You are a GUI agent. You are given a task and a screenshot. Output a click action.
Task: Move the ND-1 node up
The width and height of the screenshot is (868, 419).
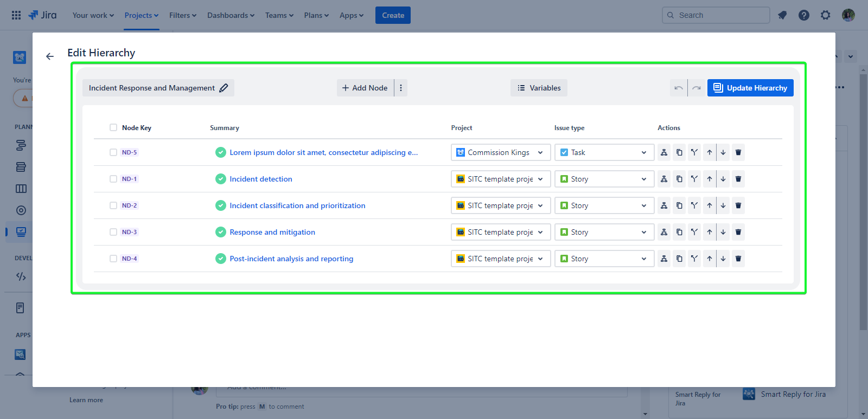coord(709,179)
